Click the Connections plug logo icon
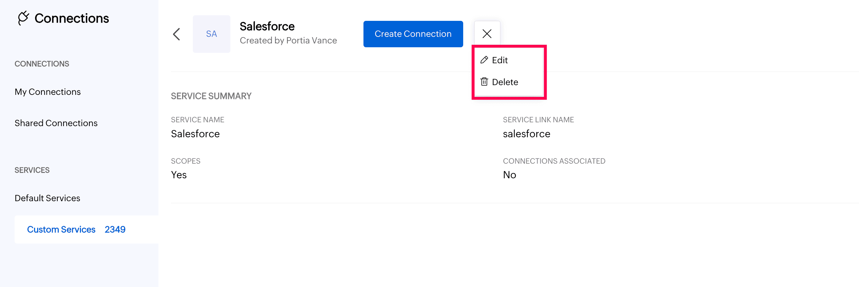This screenshot has width=868, height=287. point(23,18)
